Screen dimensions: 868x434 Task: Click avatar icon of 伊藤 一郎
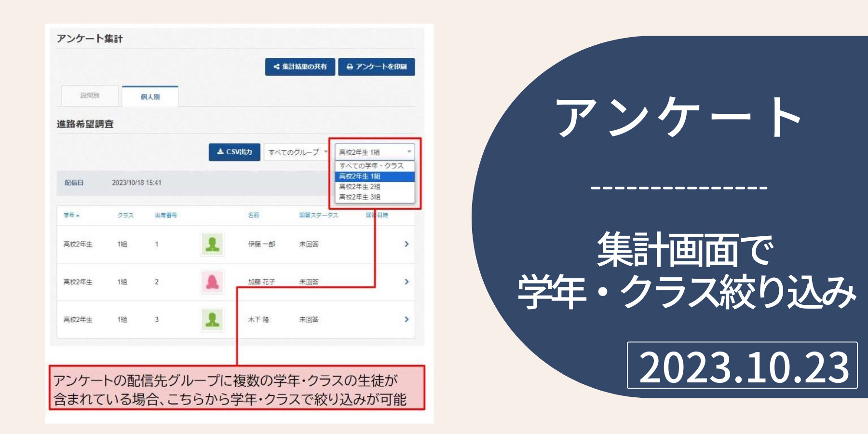(212, 244)
